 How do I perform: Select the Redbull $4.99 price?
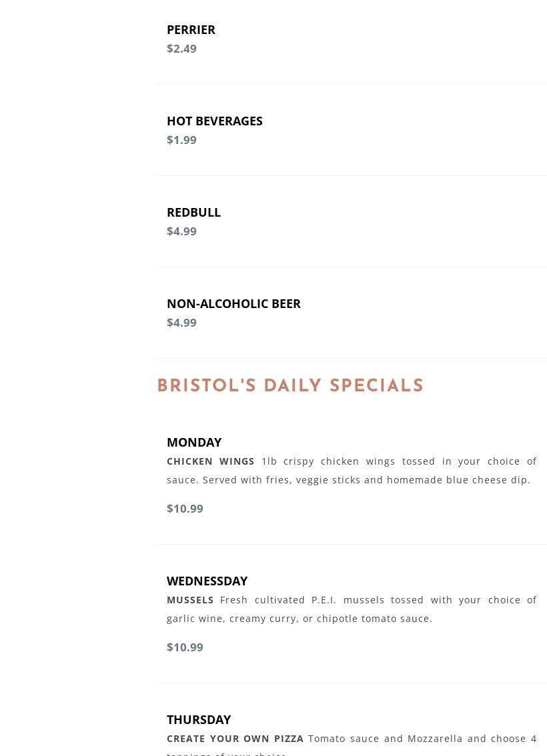click(x=181, y=231)
